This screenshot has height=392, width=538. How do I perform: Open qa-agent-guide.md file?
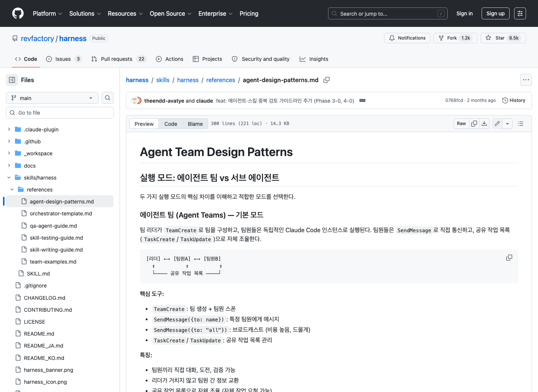pos(53,226)
